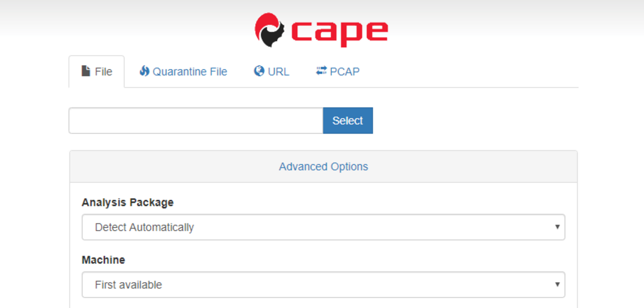Click the red "cape" wordmark text

tap(339, 32)
